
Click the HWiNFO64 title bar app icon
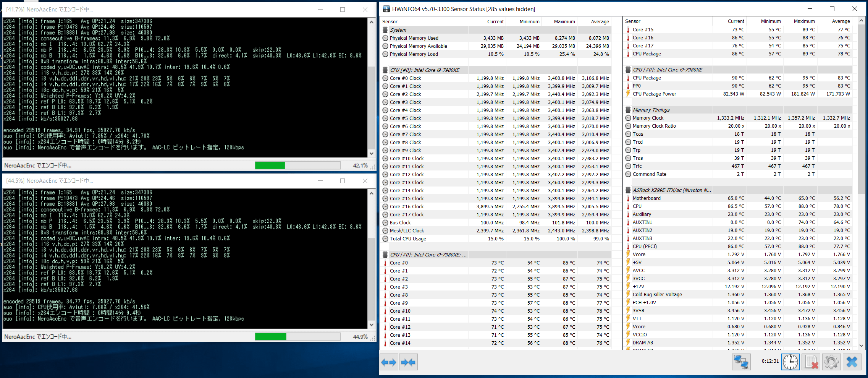click(386, 9)
